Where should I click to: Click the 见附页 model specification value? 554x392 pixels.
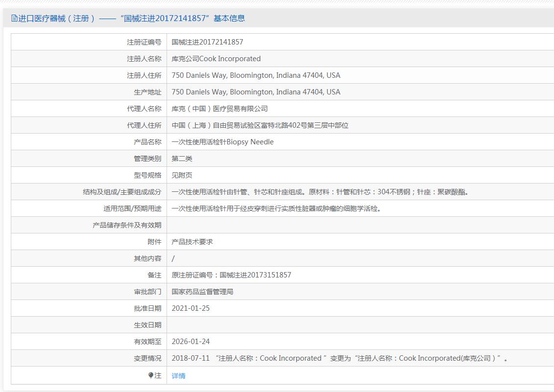(x=182, y=175)
